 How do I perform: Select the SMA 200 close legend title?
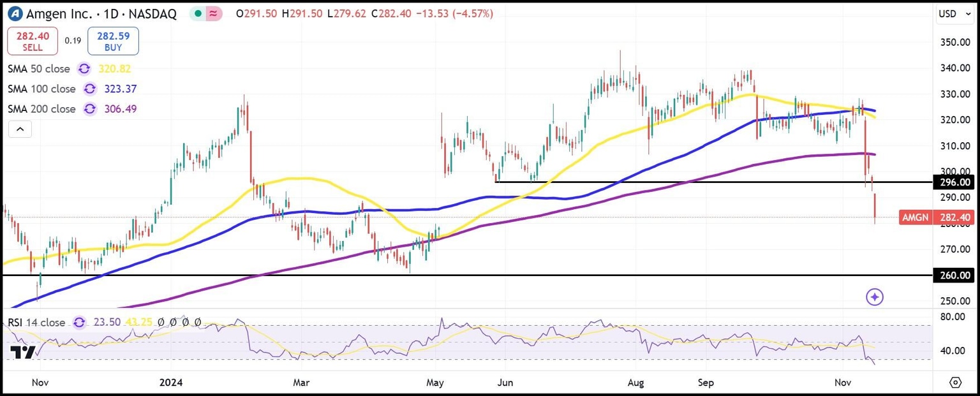[42, 109]
